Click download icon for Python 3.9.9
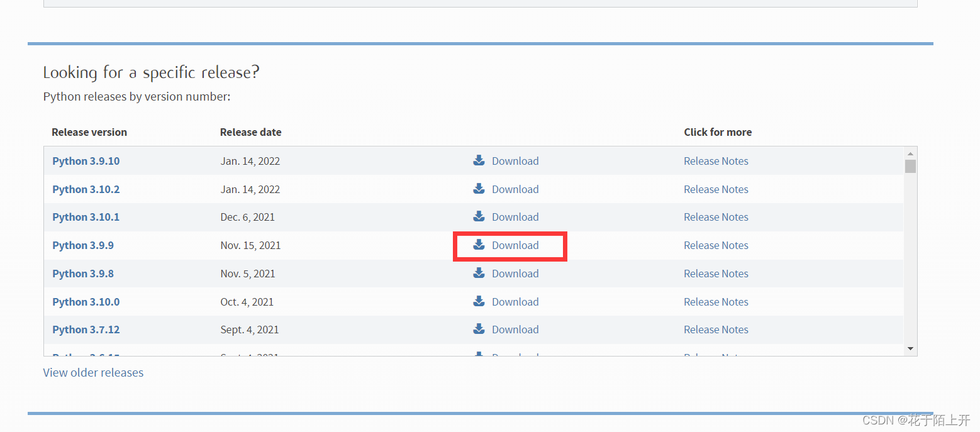 click(479, 245)
